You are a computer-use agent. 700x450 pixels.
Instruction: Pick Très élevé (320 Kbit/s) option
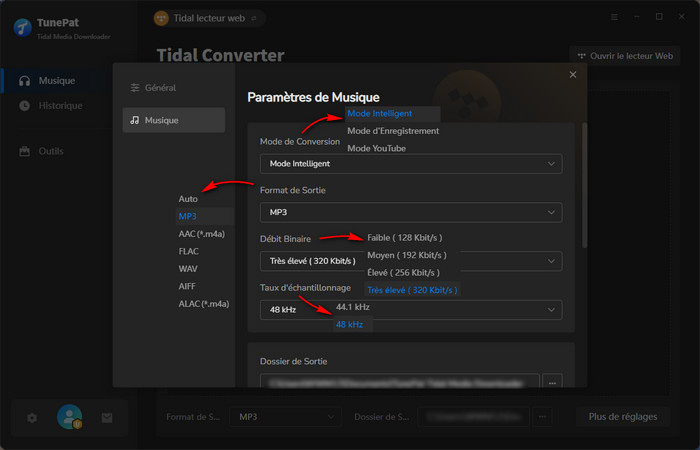412,290
